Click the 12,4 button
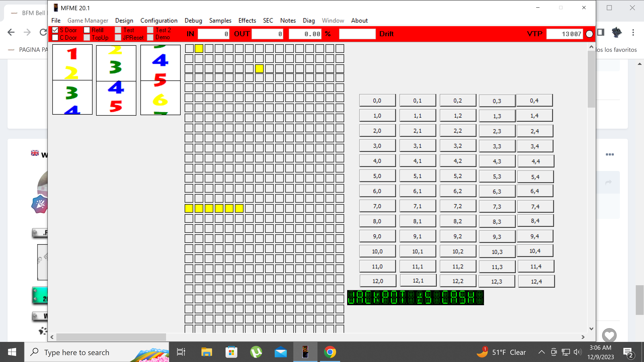 coord(536,282)
